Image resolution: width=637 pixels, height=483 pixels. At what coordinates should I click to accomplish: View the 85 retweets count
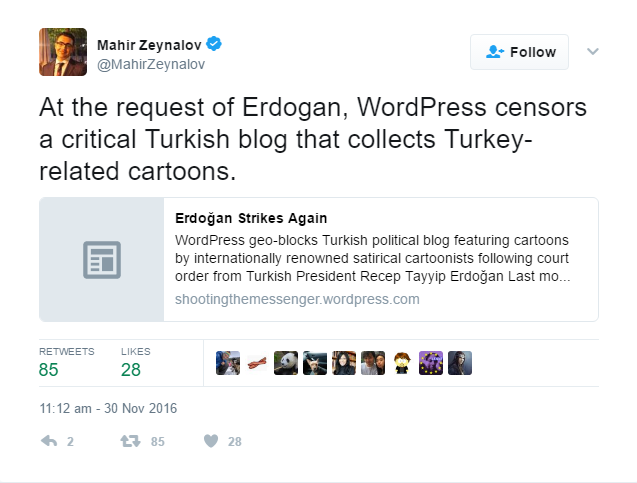click(48, 371)
